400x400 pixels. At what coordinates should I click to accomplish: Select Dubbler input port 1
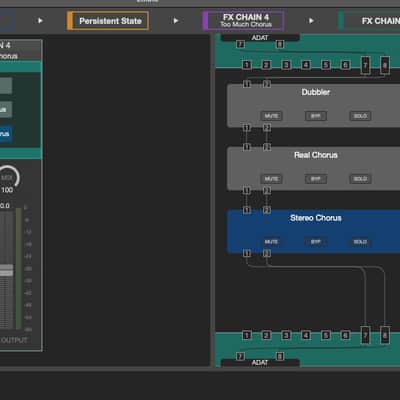(247, 84)
